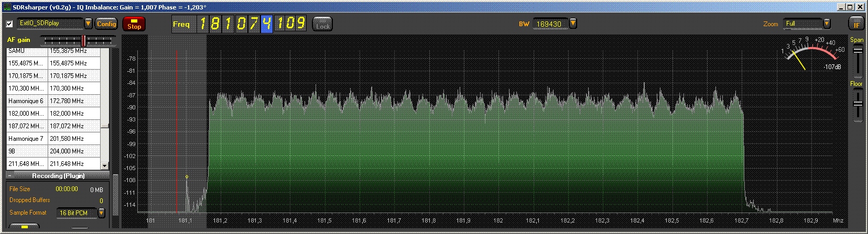Viewport: 868px width, 234px height.
Task: Select the 155,4875 MHz frequency row
Action: pyautogui.click(x=53, y=63)
